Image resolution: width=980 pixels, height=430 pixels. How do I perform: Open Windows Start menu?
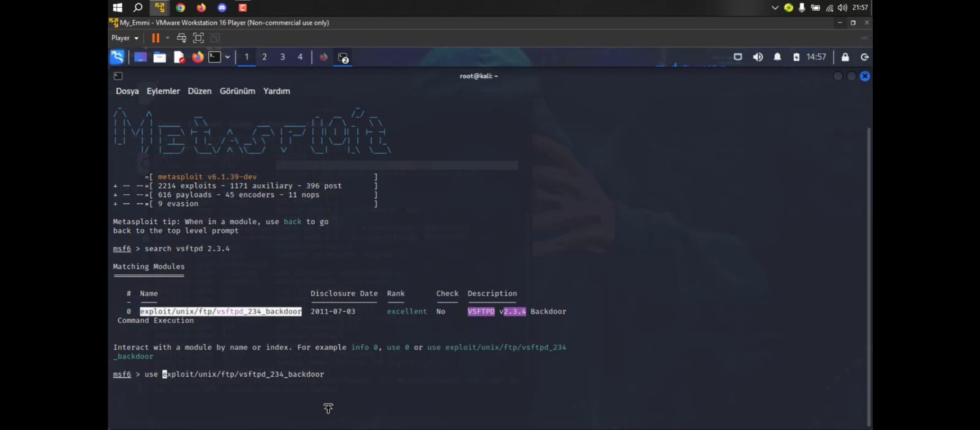(x=118, y=7)
